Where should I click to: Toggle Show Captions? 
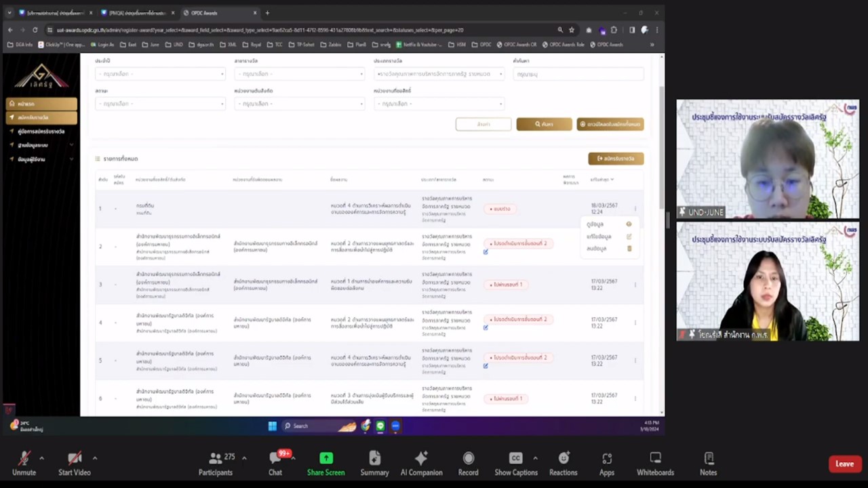pos(515,459)
